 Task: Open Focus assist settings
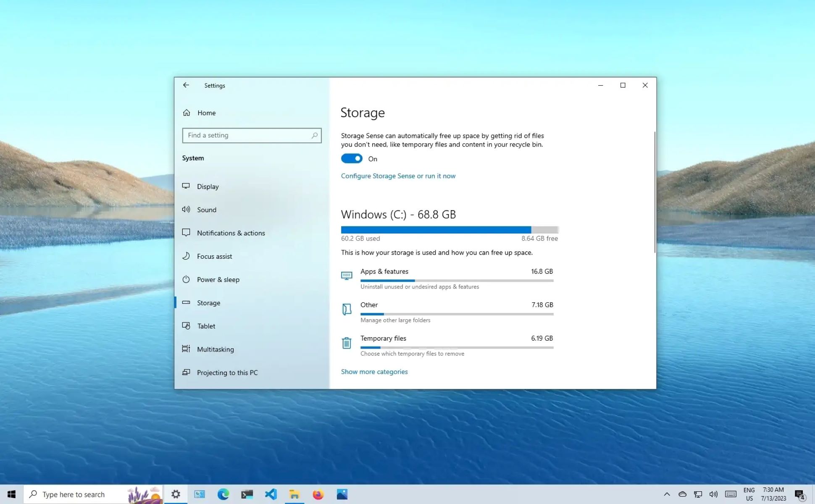click(x=215, y=256)
